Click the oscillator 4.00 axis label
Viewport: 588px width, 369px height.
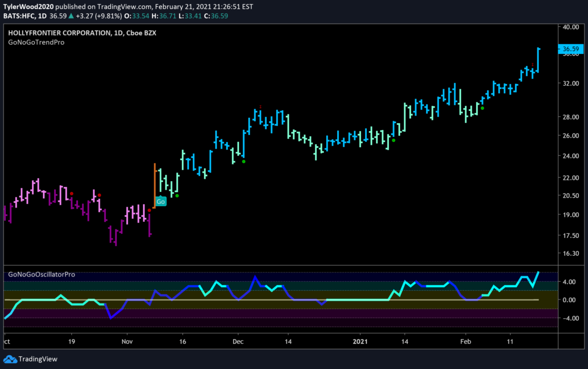click(569, 282)
